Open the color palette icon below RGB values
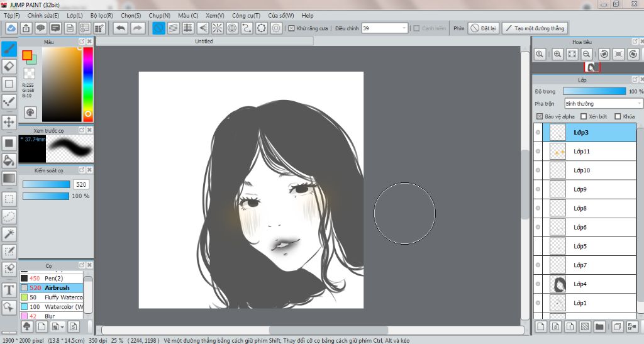The image size is (644, 344). point(30,112)
